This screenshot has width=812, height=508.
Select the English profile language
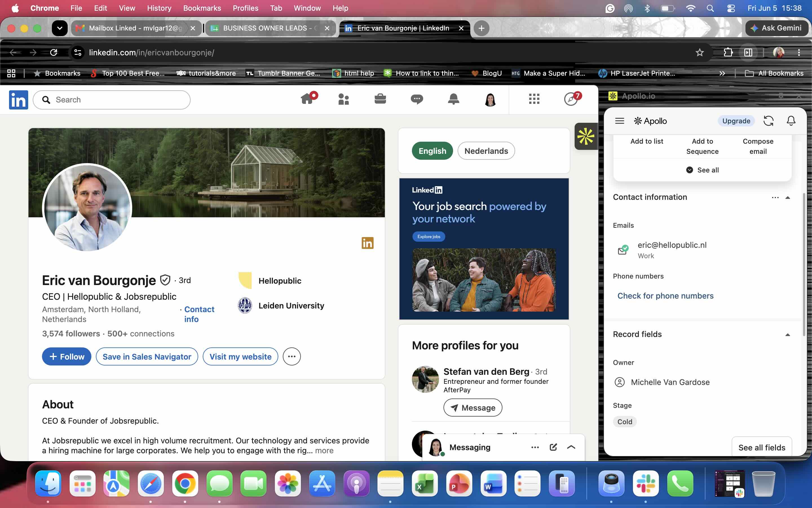tap(432, 151)
